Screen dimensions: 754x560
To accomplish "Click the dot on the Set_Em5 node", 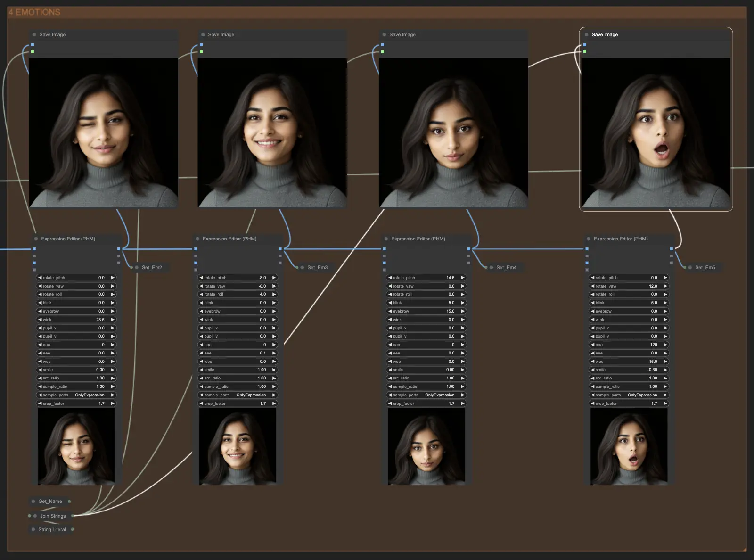I will point(690,268).
